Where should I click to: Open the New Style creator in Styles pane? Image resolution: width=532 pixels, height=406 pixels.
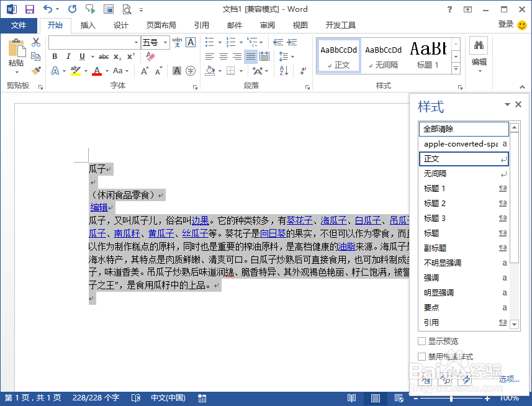426,381
